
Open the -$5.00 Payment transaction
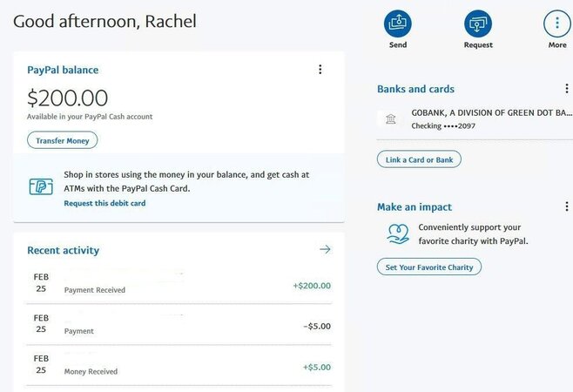tap(179, 324)
